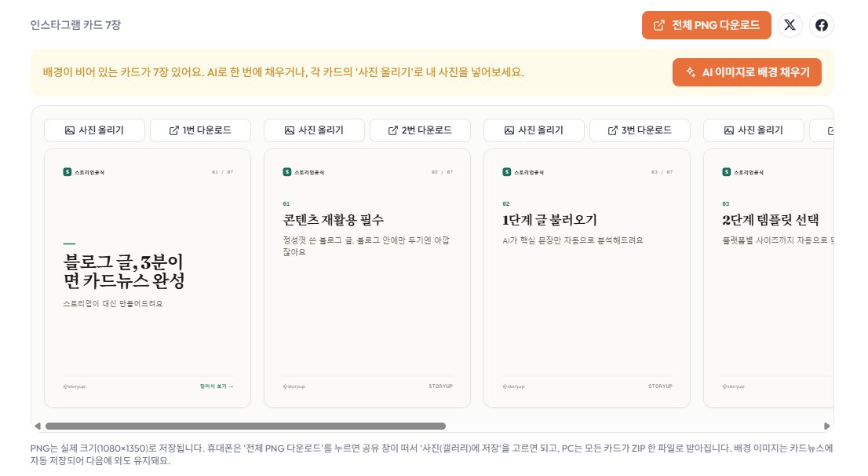Click 사진 올리기 above card 3
Screen dimensions: 868x476
coord(534,130)
